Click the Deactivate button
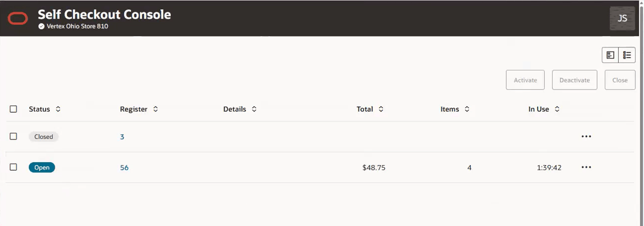644x226 pixels. (x=575, y=80)
